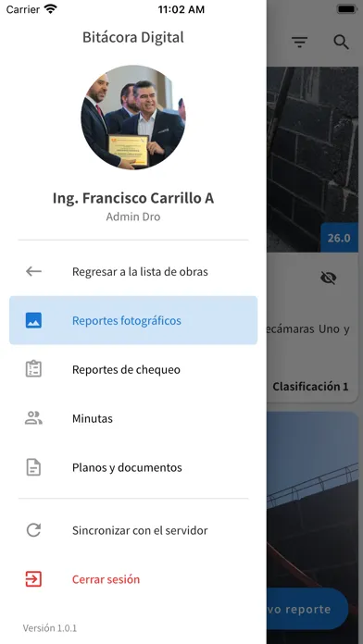Tap the circular profile photo
The height and width of the screenshot is (644, 363).
pos(133,118)
